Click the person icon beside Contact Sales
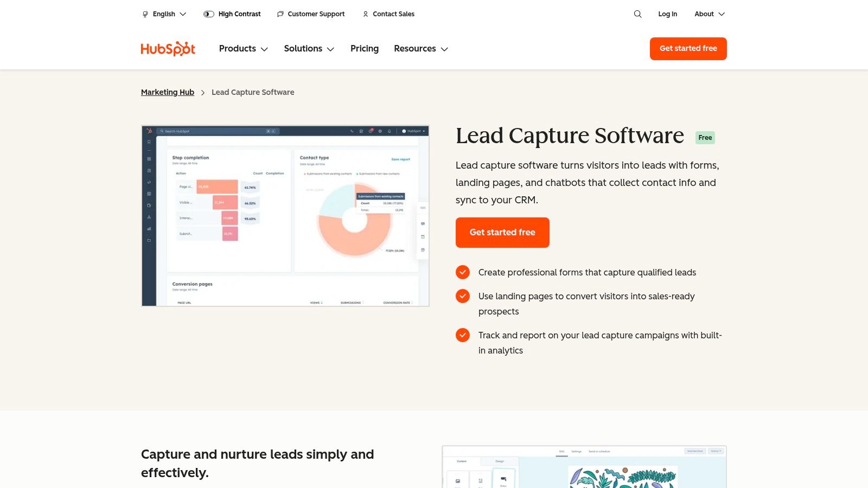Image resolution: width=868 pixels, height=488 pixels. tap(365, 14)
